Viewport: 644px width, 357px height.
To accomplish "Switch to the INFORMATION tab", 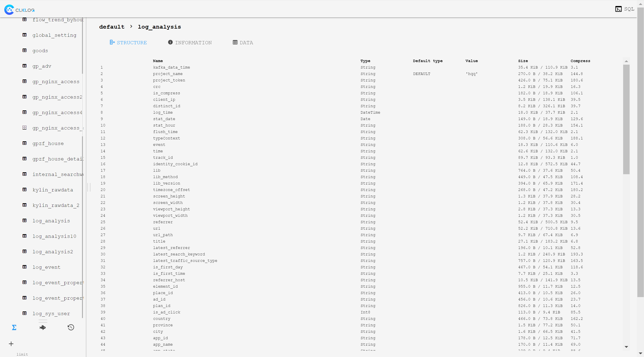I will pos(190,43).
